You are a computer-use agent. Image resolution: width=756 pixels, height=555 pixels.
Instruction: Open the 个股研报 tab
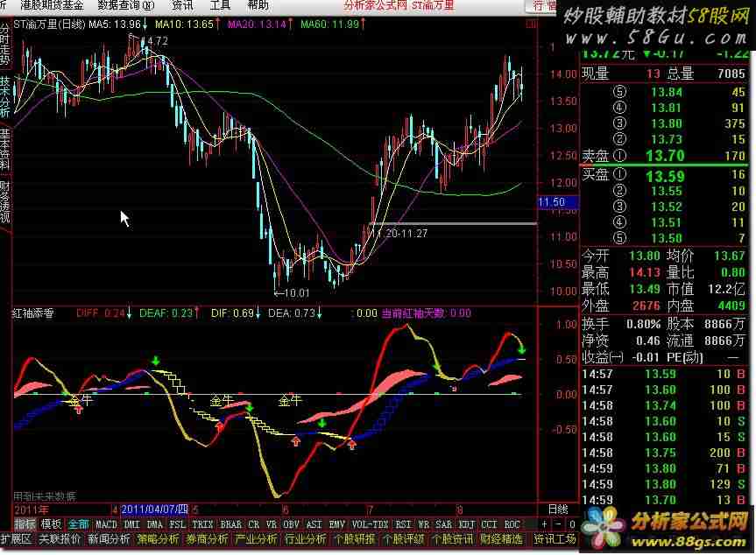(355, 539)
